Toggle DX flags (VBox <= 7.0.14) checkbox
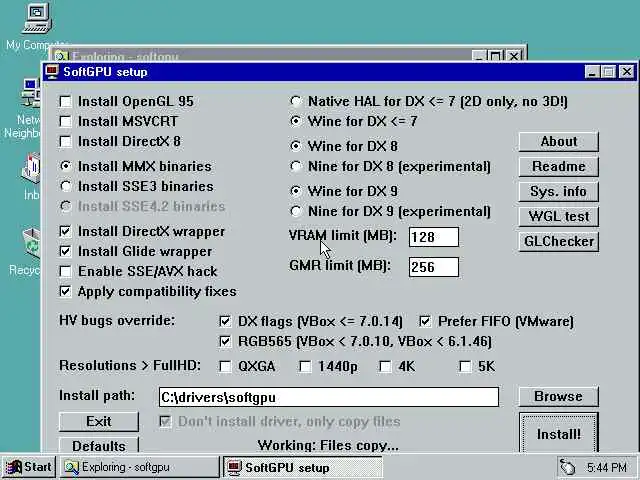Screen dimensions: 640x480 pyautogui.click(x=225, y=321)
